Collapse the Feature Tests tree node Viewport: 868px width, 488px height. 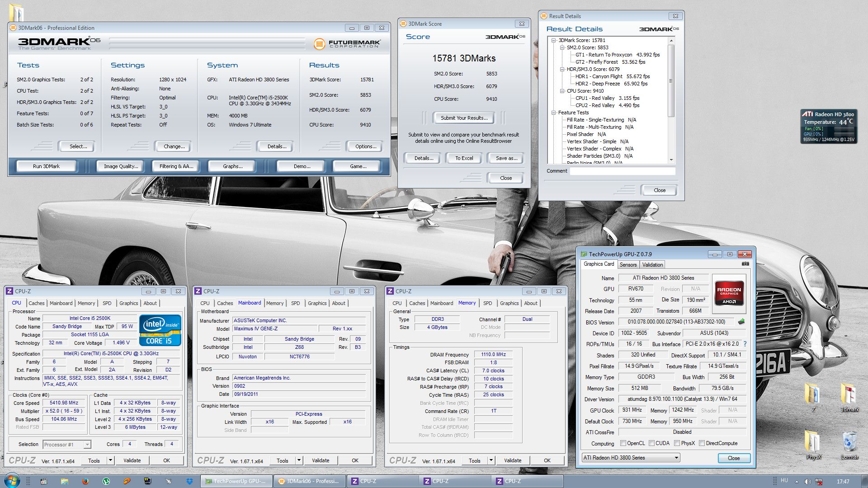554,113
